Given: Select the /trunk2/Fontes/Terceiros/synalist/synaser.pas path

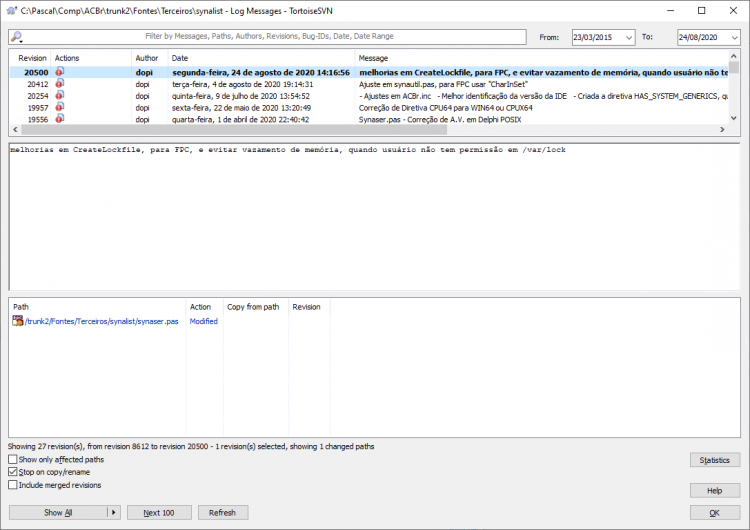Looking at the screenshot, I should coord(101,321).
